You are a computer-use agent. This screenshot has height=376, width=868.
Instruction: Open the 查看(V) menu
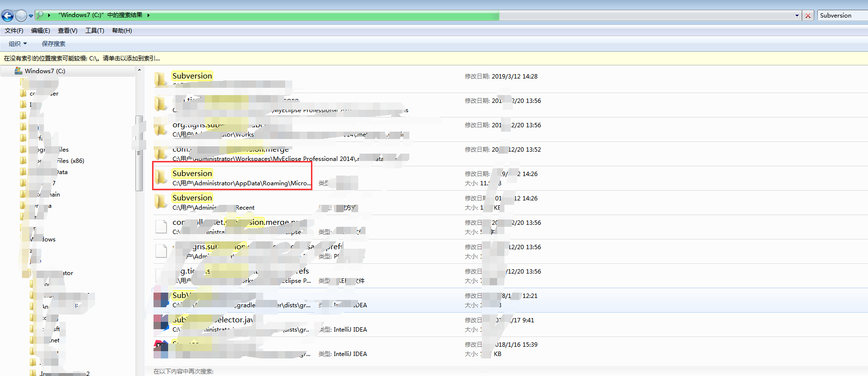[68, 30]
